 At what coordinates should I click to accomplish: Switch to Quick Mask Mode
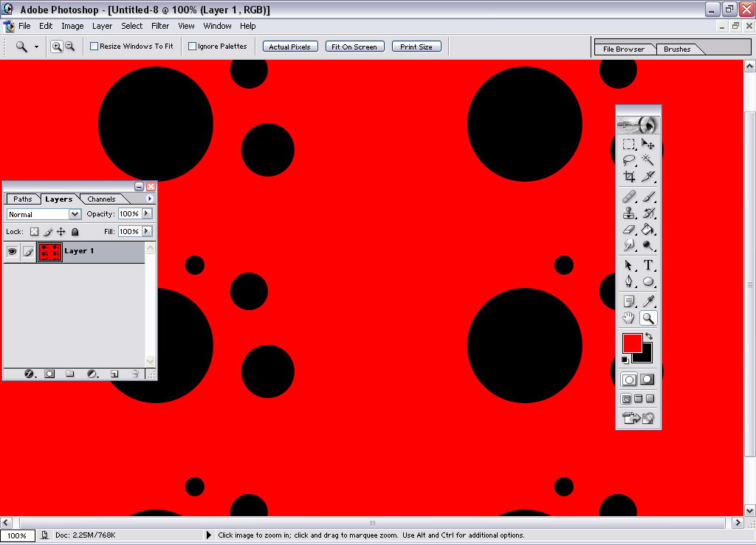coord(647,380)
